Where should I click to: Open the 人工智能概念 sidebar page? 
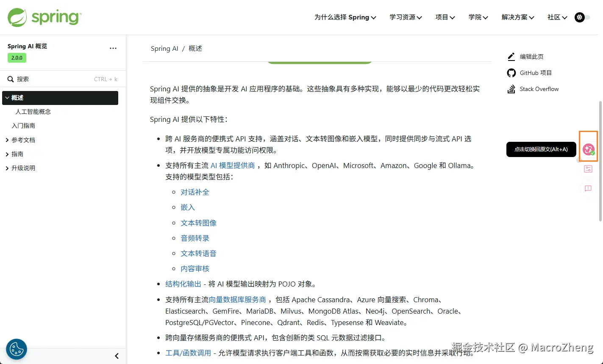(33, 112)
